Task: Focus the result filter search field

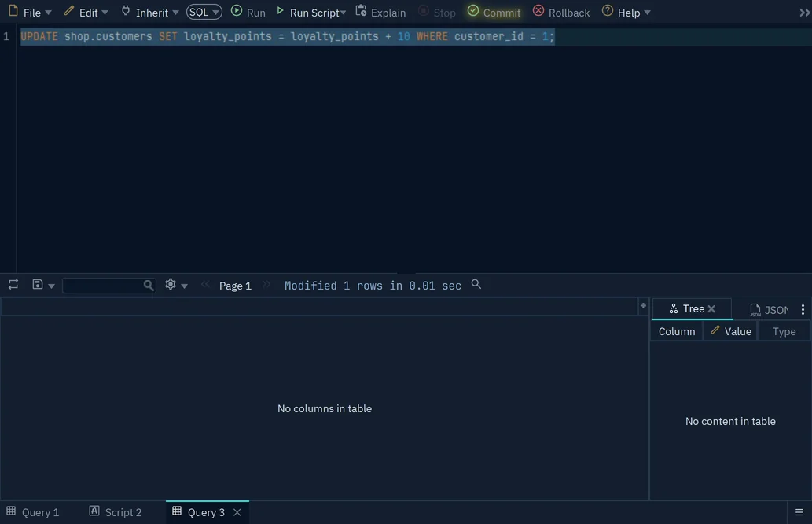Action: tap(108, 285)
